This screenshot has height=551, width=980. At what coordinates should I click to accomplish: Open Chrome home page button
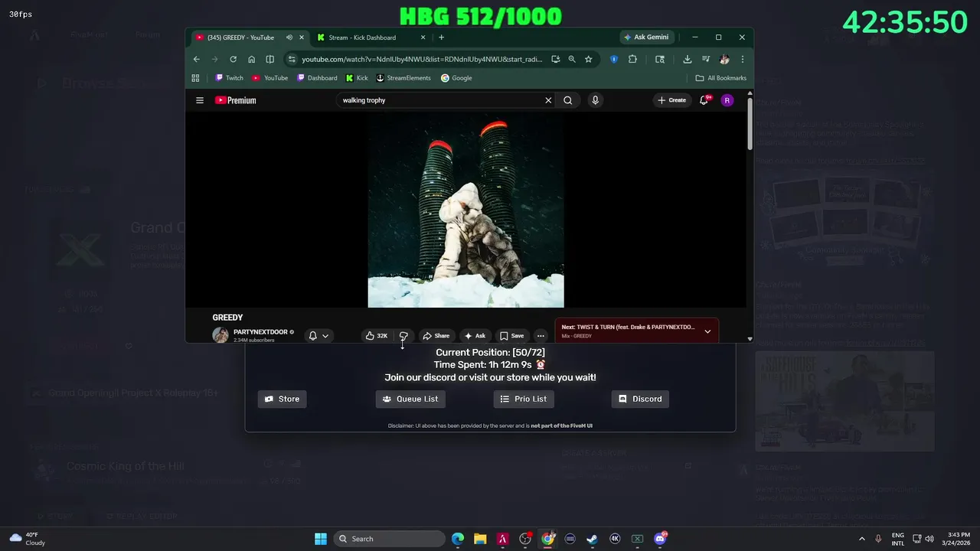tap(251, 59)
